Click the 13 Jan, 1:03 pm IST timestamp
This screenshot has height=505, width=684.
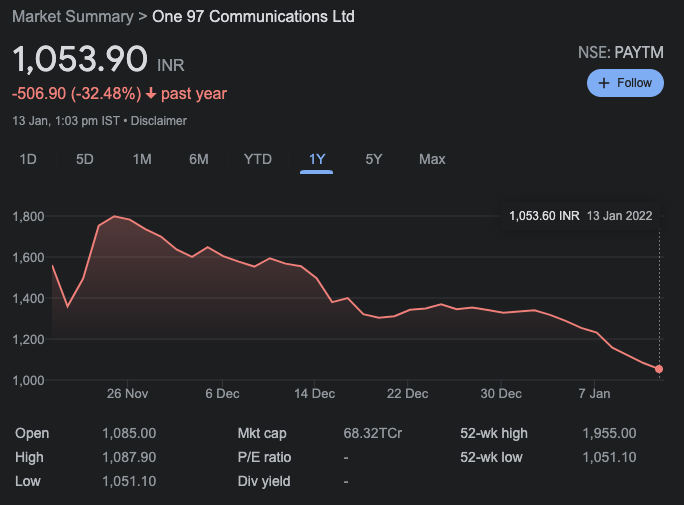pos(66,121)
